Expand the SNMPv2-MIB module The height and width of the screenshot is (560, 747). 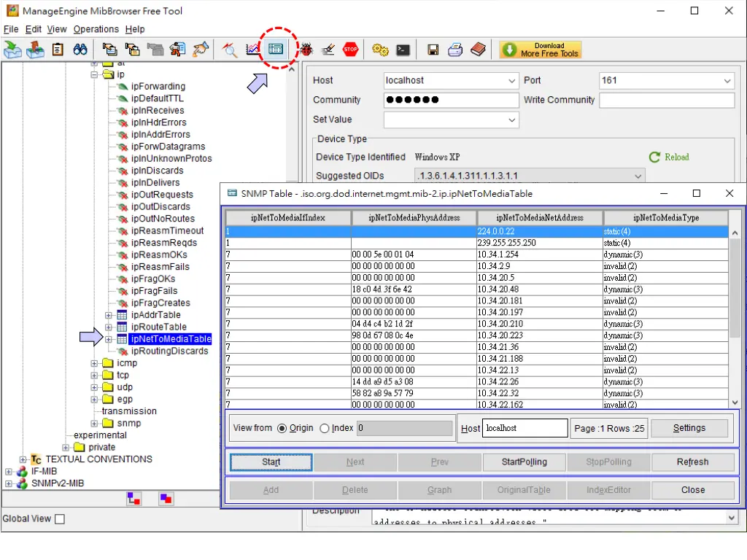[x=9, y=483]
